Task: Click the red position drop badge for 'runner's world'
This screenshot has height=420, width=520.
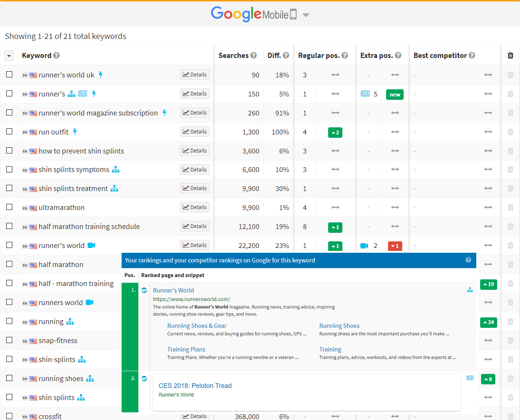Action: 395,246
